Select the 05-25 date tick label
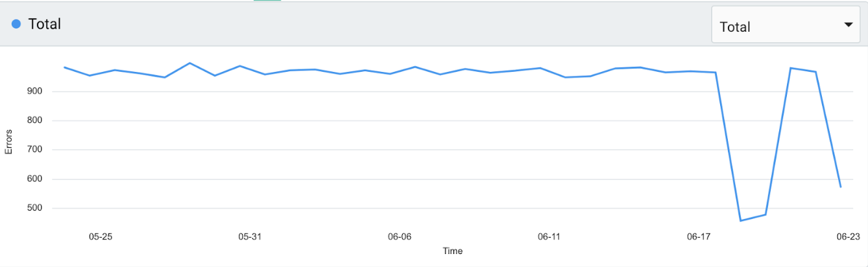 [101, 237]
